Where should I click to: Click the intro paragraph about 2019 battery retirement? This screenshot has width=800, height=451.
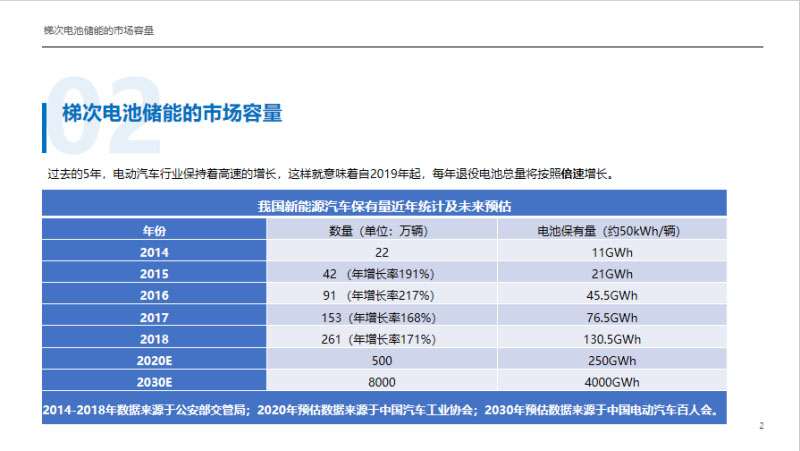click(x=330, y=173)
